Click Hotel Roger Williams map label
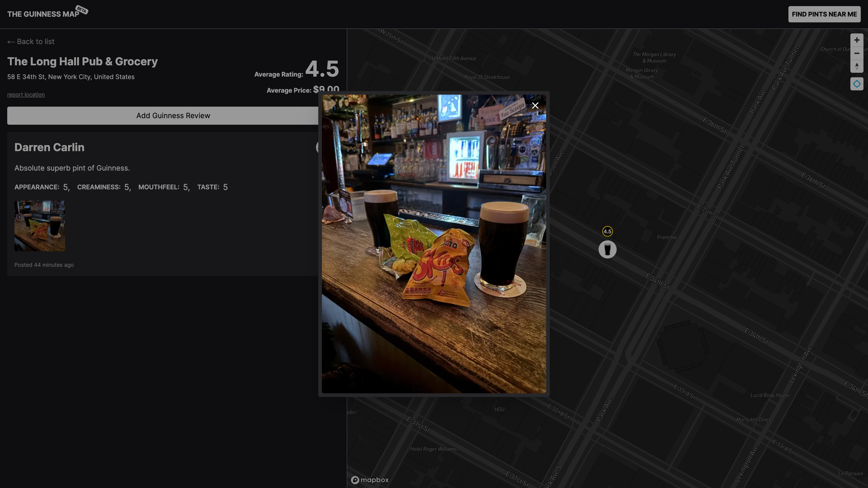868x488 pixels. point(433,449)
